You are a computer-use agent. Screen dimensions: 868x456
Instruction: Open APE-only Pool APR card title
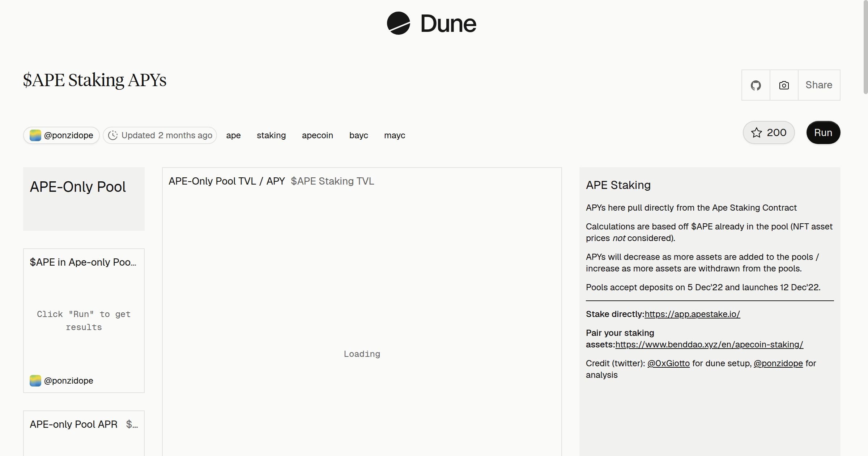[x=73, y=424]
